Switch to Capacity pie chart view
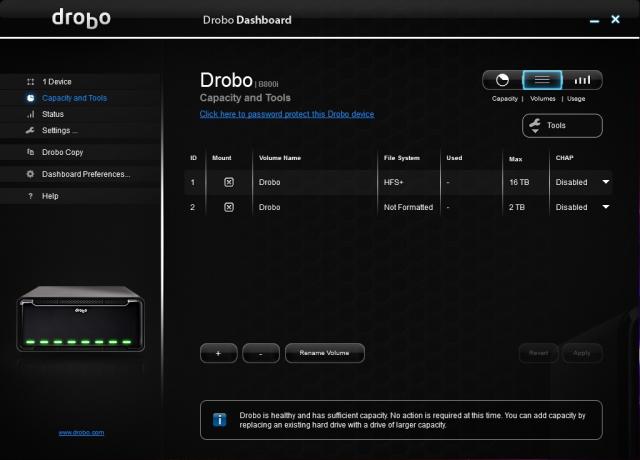Viewport: 640px width, 460px height. pyautogui.click(x=502, y=80)
